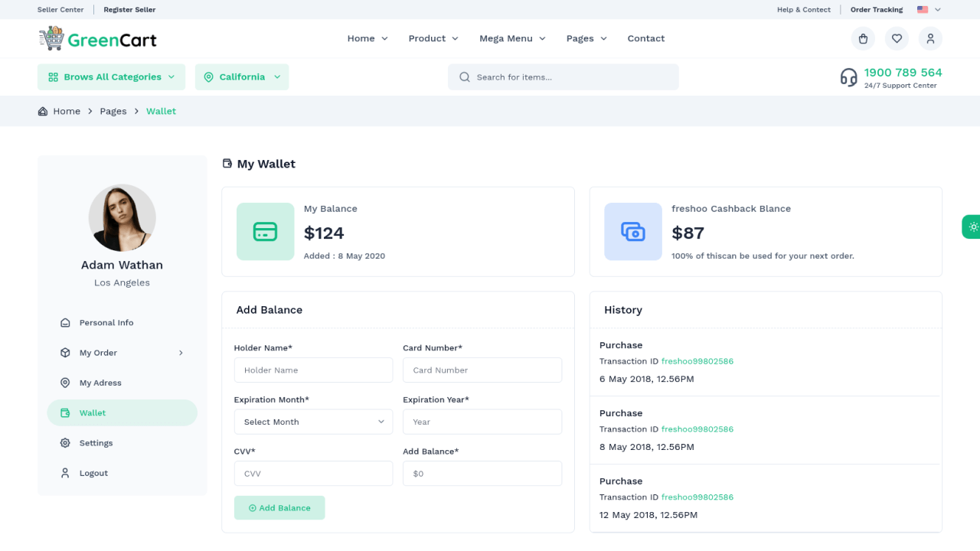The image size is (980, 551).
Task: Open the wishlist heart icon
Action: (897, 38)
